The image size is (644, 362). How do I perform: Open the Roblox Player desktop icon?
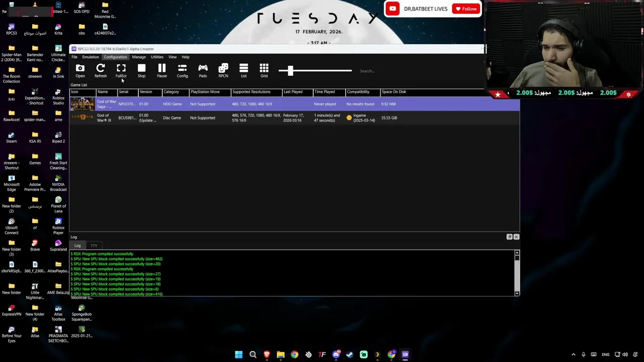[x=58, y=226]
